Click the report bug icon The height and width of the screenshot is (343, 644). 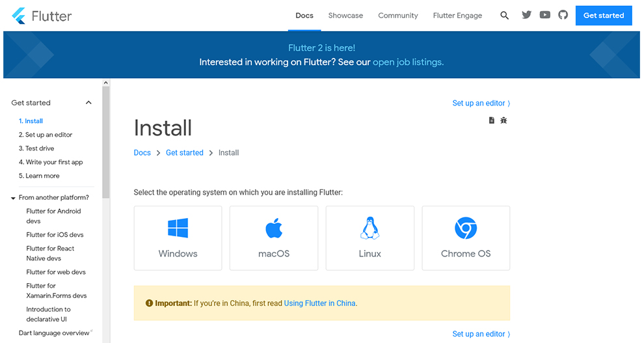[x=503, y=120]
